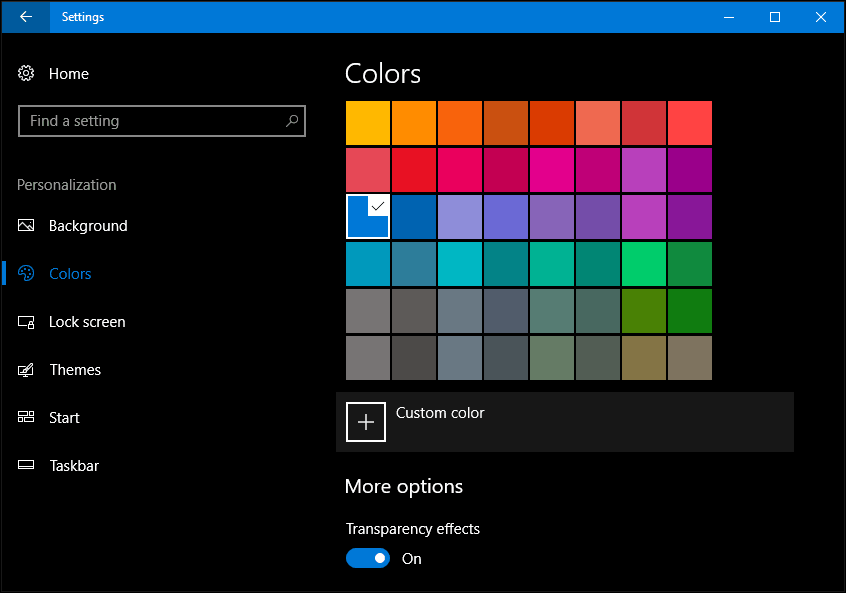Open the Themes settings page

pyautogui.click(x=75, y=370)
